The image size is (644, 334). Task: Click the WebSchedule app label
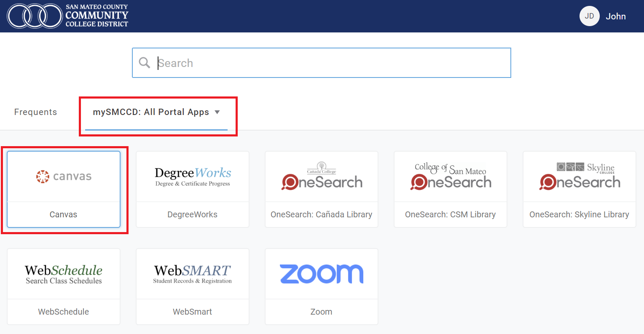pos(64,312)
